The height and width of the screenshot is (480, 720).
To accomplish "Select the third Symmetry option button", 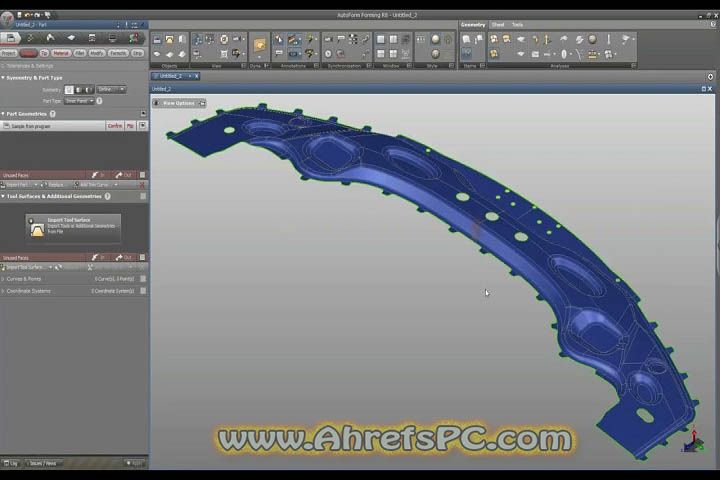I will pyautogui.click(x=89, y=90).
